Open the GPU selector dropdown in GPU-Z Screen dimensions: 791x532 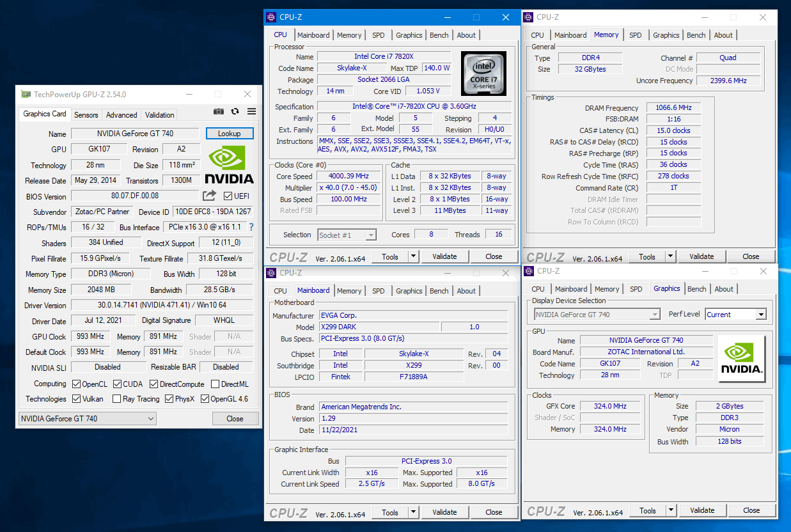pyautogui.click(x=88, y=419)
